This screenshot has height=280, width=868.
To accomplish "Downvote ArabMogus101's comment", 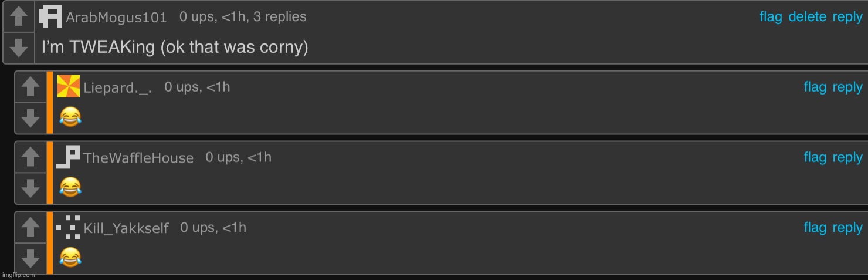I will point(19,48).
